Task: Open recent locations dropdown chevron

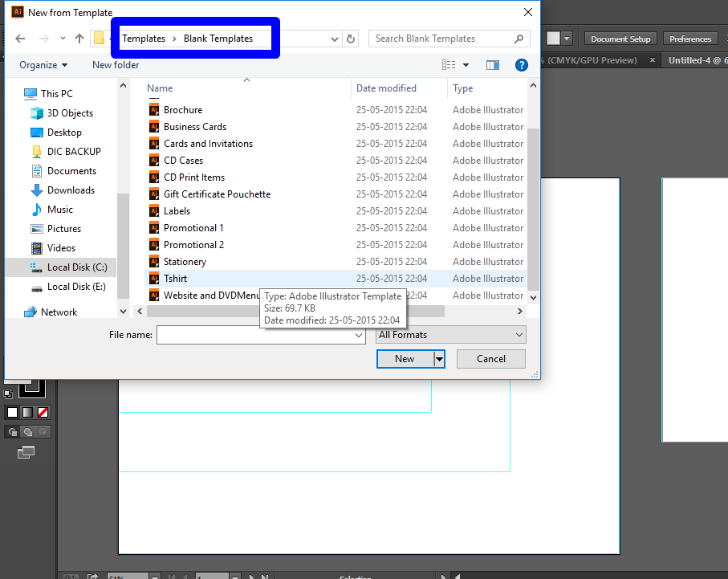Action: [x=63, y=39]
